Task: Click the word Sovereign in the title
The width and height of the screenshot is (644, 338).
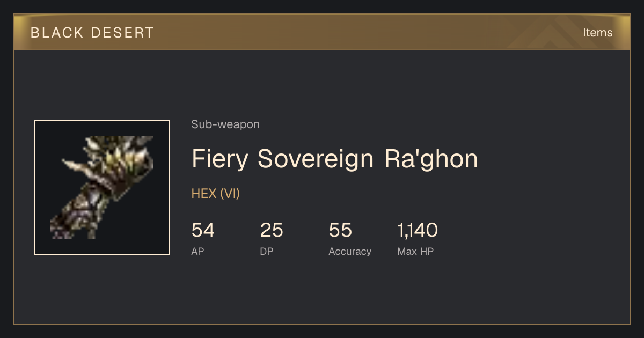Action: [x=316, y=159]
